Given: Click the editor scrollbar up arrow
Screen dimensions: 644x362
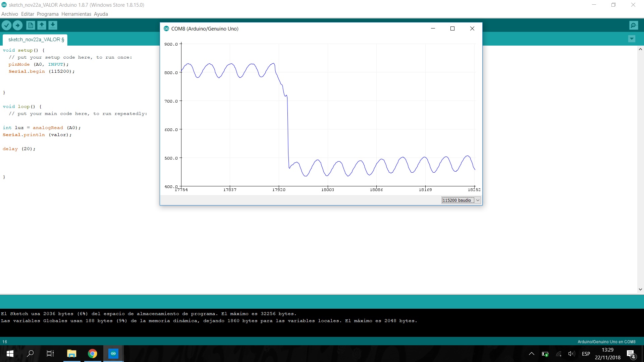Looking at the screenshot, I should [x=640, y=49].
